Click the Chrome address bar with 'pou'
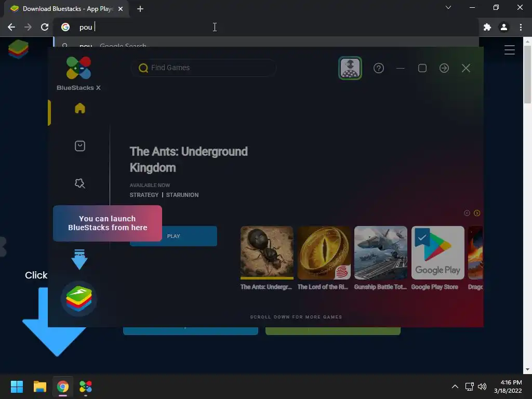The width and height of the screenshot is (532, 399). (x=265, y=27)
